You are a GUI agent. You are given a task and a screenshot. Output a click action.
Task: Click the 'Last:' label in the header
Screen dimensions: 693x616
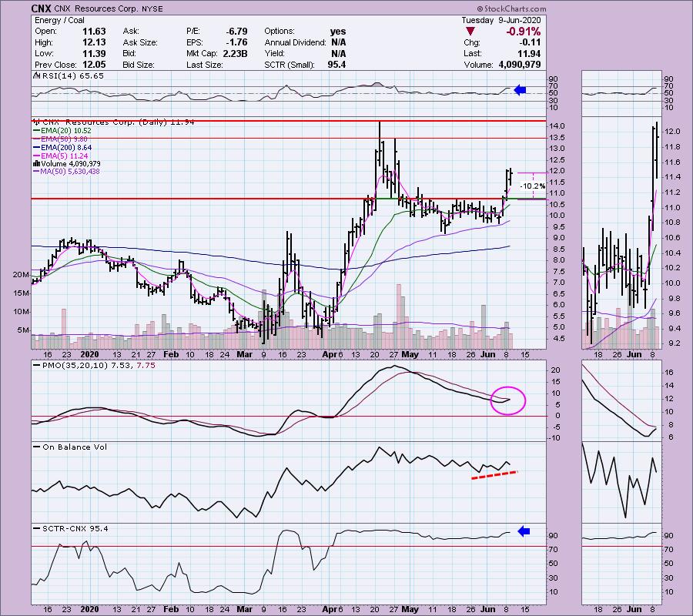[x=473, y=53]
